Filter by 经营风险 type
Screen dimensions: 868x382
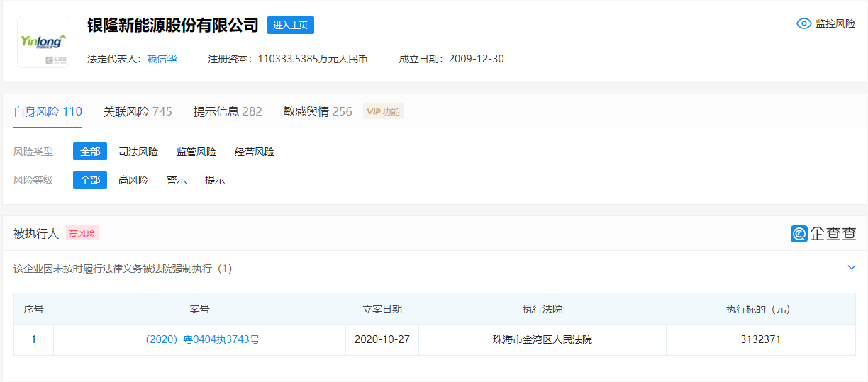coord(255,152)
